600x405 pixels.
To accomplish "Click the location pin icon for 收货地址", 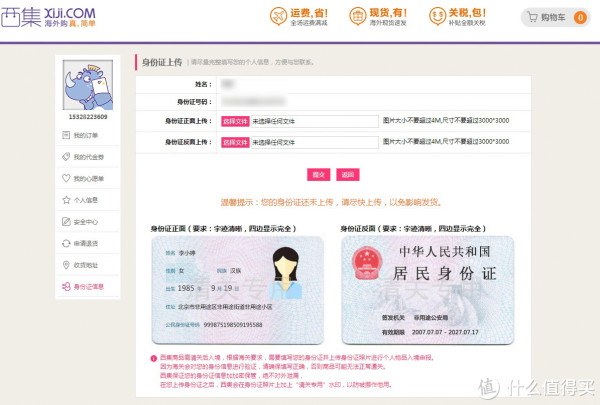I will (x=66, y=265).
